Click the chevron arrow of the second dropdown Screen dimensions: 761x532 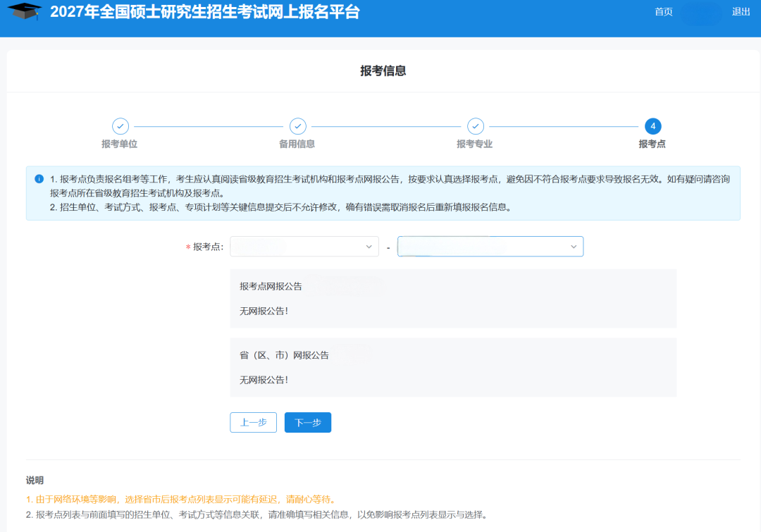pos(574,247)
